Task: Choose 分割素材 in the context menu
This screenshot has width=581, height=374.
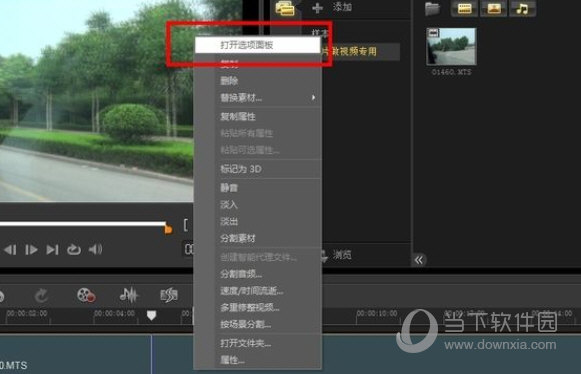Action: point(258,238)
